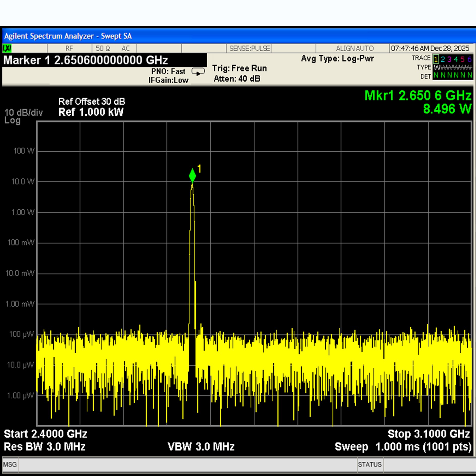Click the Avg Type: Log-Pwr label
This screenshot has width=476, height=476.
(x=337, y=59)
